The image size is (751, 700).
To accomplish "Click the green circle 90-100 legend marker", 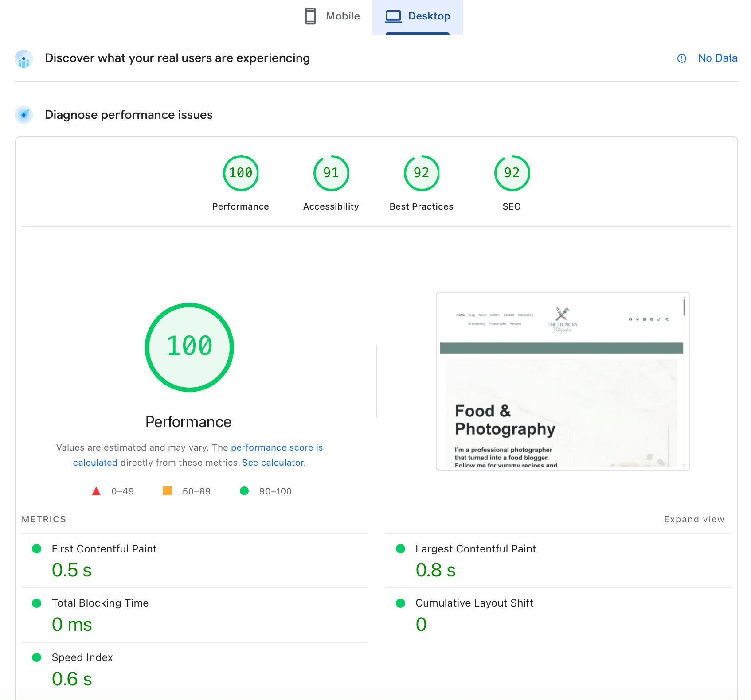I will pyautogui.click(x=244, y=491).
